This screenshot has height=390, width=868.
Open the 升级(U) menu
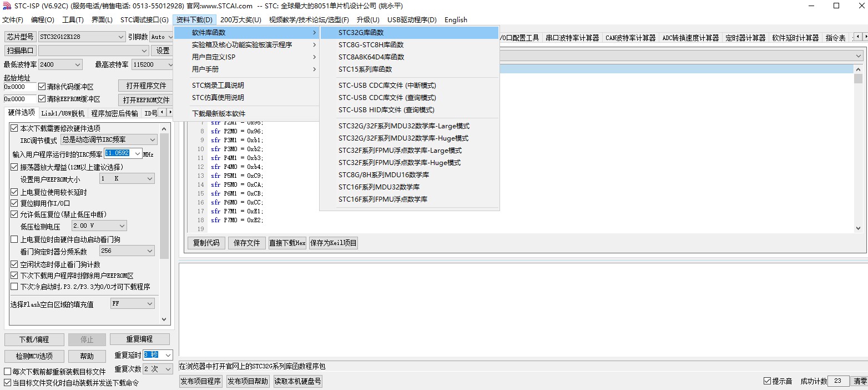368,20
